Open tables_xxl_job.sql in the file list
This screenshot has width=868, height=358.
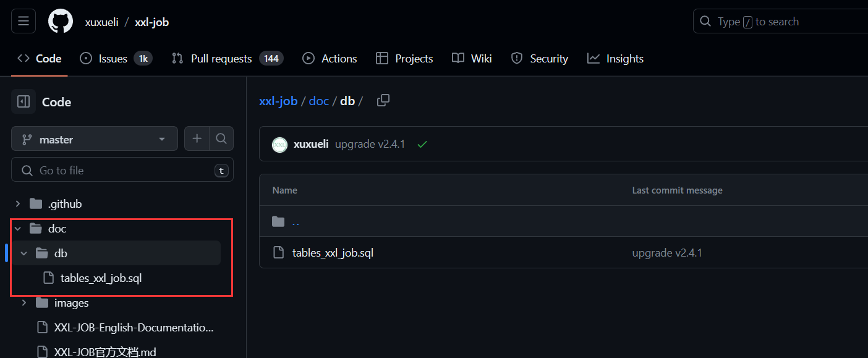coord(333,253)
